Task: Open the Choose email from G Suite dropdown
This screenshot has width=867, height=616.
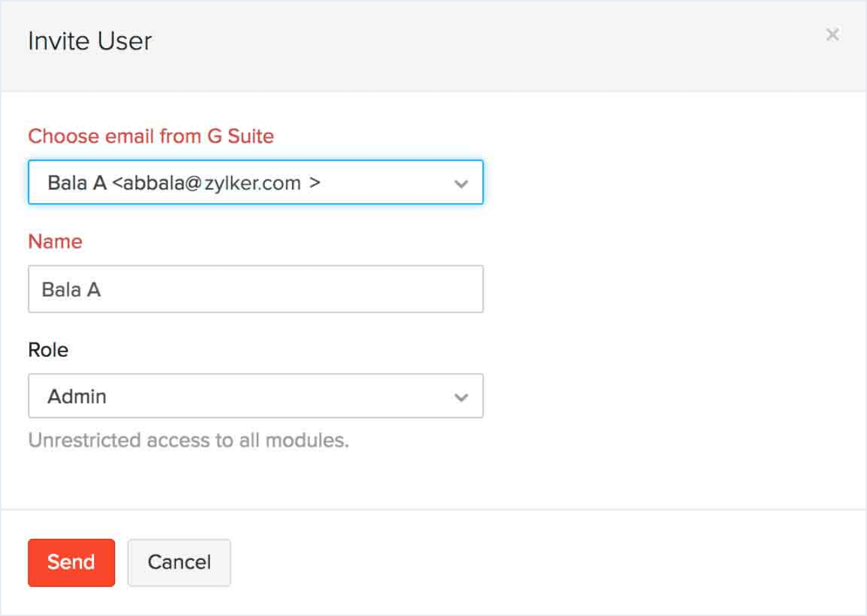Action: pos(255,182)
